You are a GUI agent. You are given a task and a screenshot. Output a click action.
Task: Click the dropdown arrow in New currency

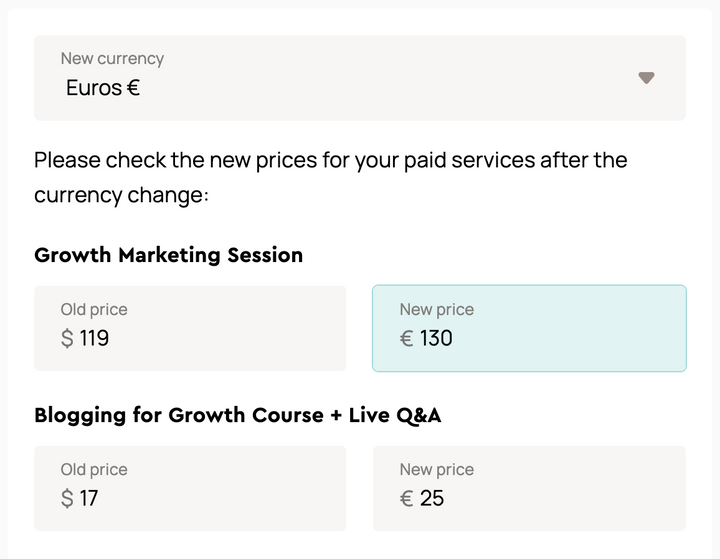pos(646,78)
